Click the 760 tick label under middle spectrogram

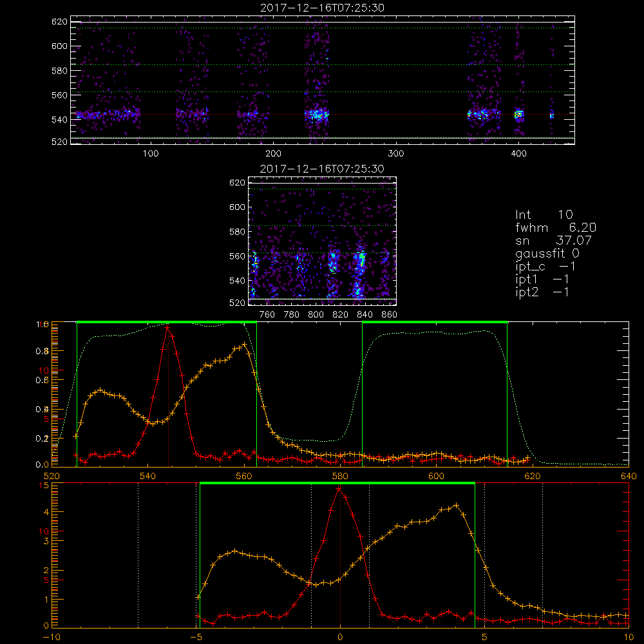(x=267, y=315)
